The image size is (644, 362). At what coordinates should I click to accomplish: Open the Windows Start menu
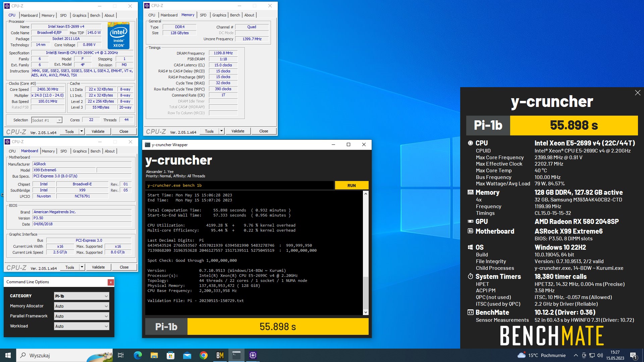coord(8,355)
